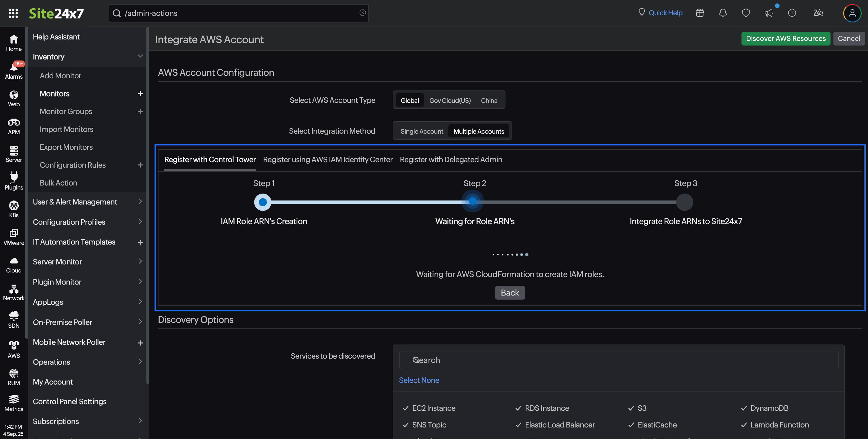
Task: Click the services Search field
Action: 618,360
